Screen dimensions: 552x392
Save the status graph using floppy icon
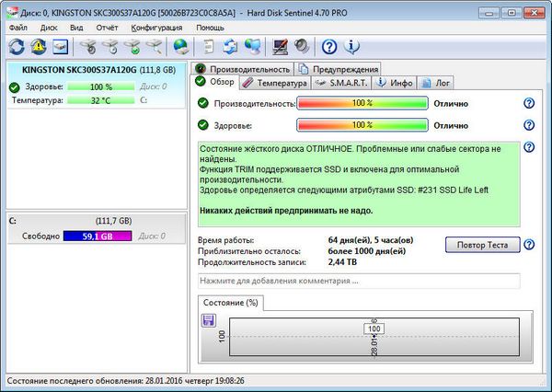pyautogui.click(x=208, y=320)
